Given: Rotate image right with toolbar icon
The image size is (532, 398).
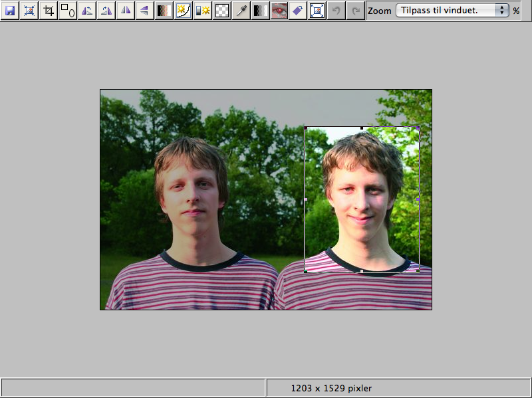Looking at the screenshot, I should tap(106, 11).
